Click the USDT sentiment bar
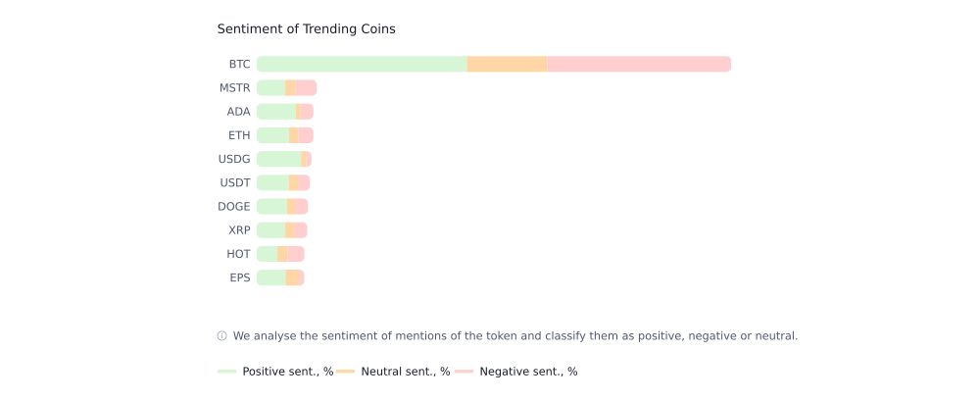This screenshot has height=401, width=980. coord(283,182)
